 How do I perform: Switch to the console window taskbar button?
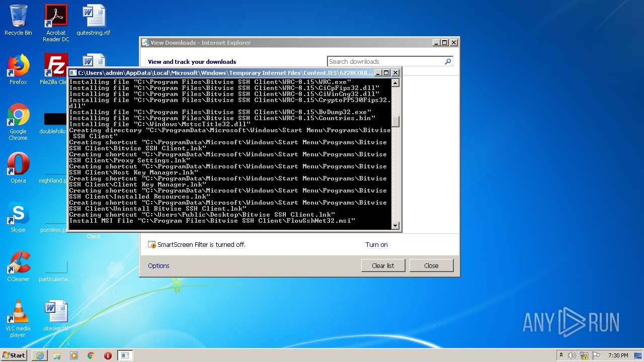(x=125, y=355)
